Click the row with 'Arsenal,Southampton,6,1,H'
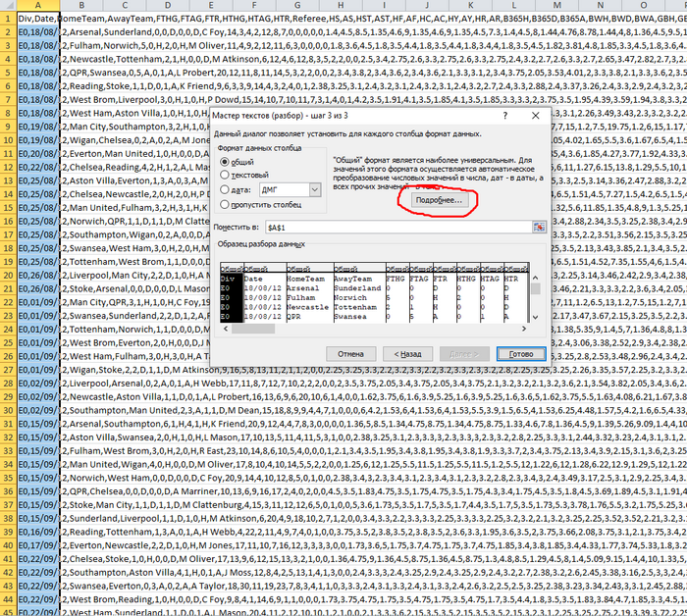 tap(352, 424)
